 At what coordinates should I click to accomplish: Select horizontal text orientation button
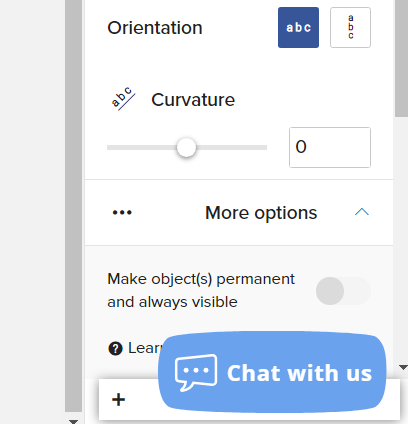point(298,27)
